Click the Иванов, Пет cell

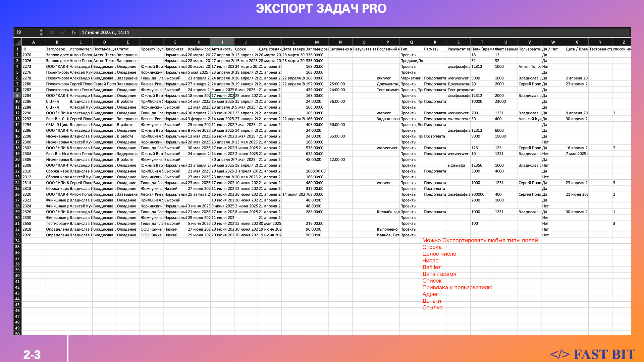[x=388, y=235]
